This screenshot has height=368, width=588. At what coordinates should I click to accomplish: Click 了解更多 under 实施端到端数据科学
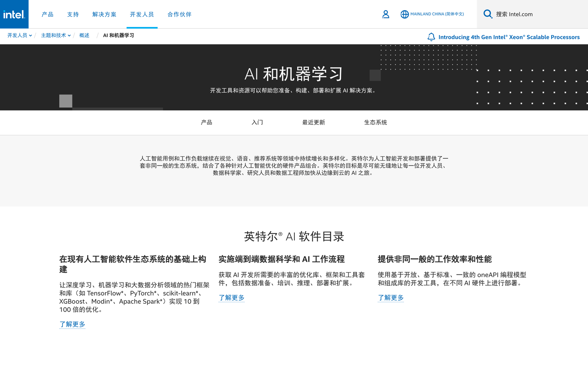coord(232,298)
